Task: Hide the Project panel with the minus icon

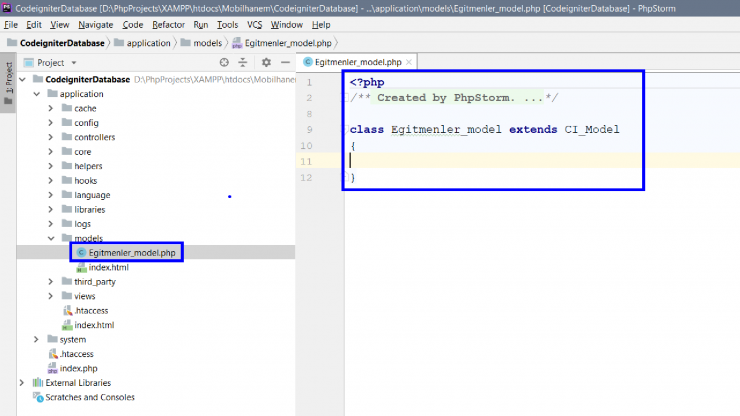Action: point(285,62)
